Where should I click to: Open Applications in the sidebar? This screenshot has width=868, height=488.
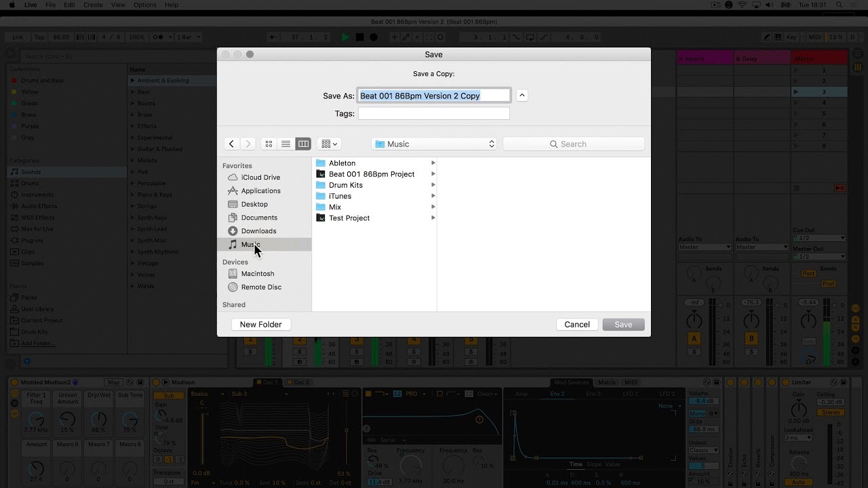pyautogui.click(x=264, y=190)
